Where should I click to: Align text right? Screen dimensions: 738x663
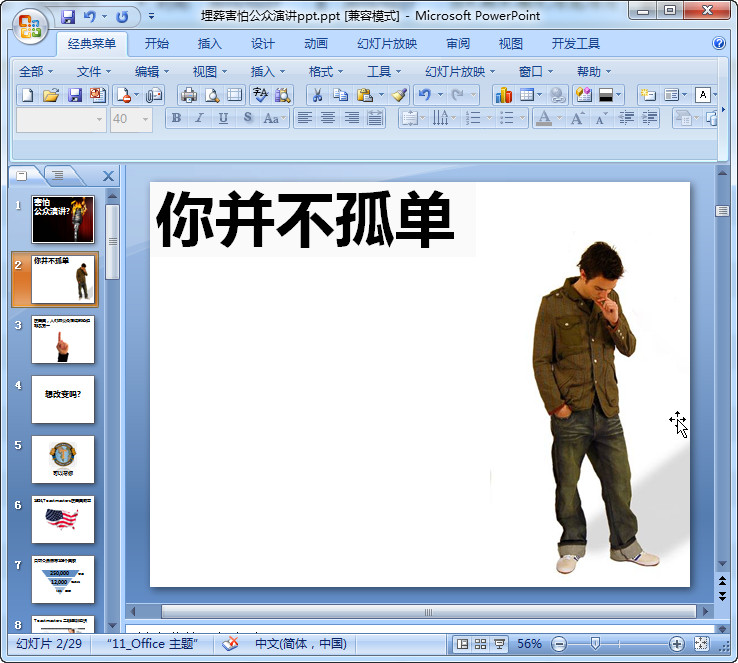352,118
